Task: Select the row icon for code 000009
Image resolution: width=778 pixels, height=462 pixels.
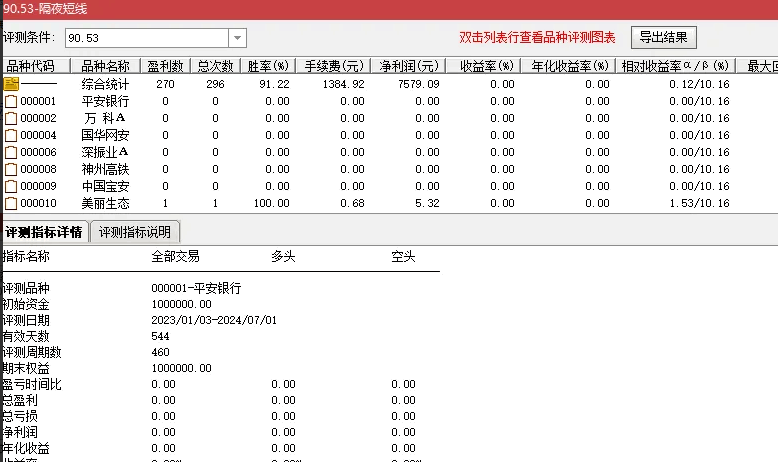Action: [x=11, y=186]
